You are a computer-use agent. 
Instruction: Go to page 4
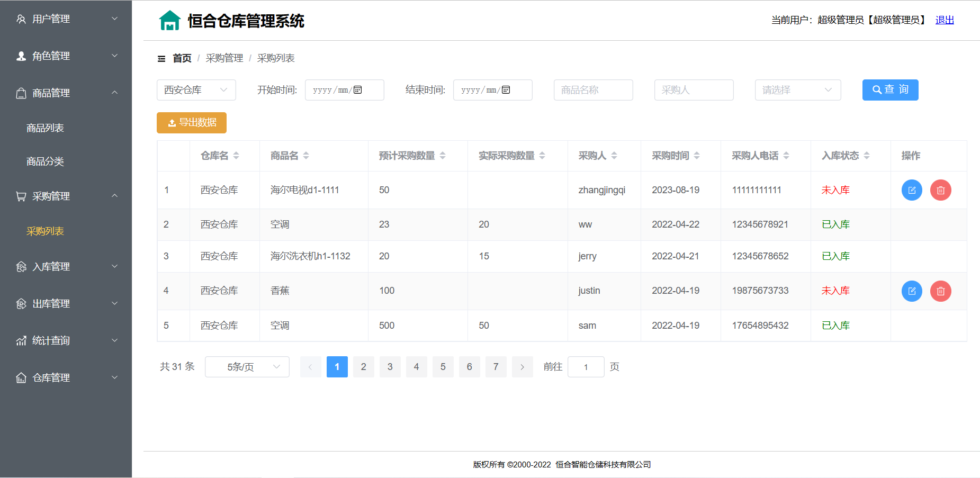tap(417, 367)
